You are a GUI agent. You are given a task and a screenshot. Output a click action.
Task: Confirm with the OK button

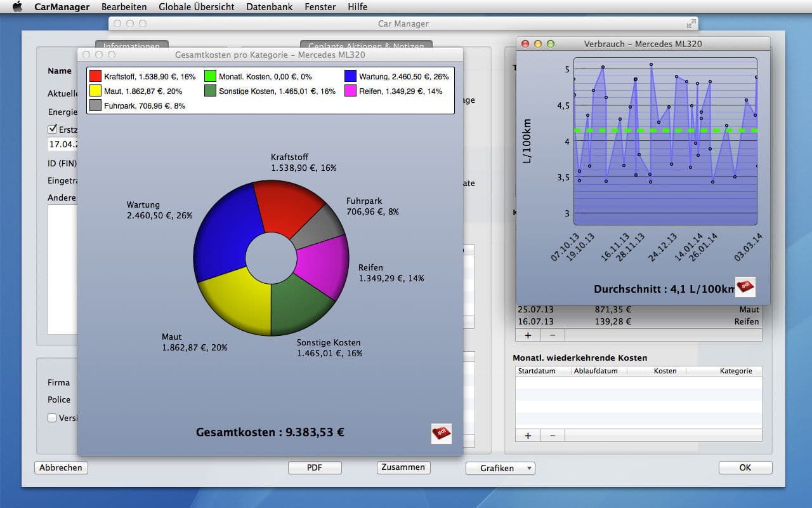tap(745, 467)
